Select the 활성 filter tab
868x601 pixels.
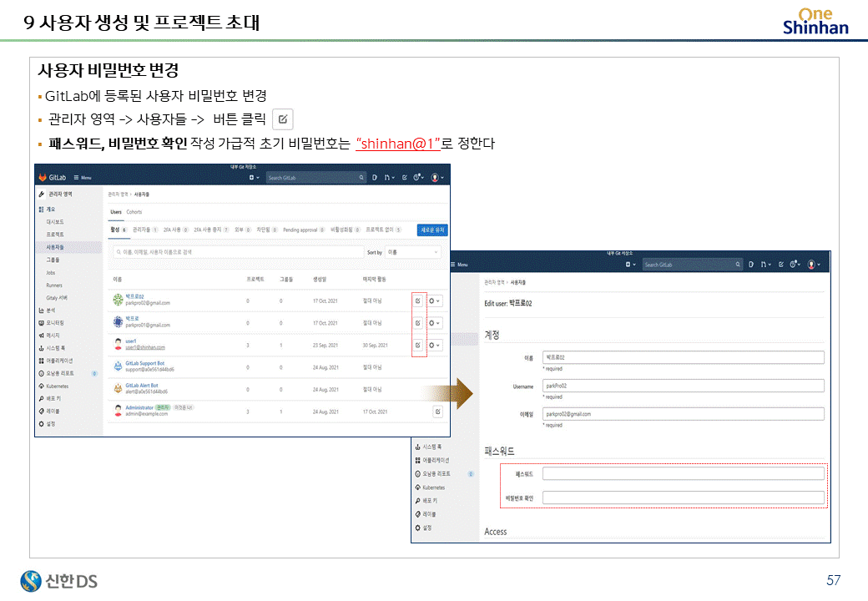(x=118, y=230)
